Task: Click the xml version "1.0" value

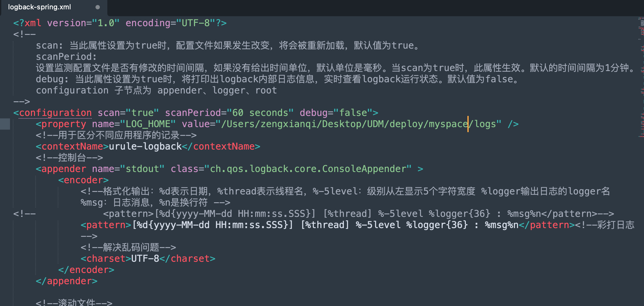Action: click(x=106, y=23)
